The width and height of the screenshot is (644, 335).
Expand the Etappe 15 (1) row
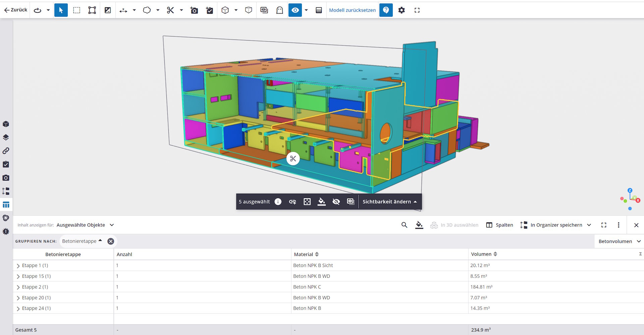pos(18,276)
